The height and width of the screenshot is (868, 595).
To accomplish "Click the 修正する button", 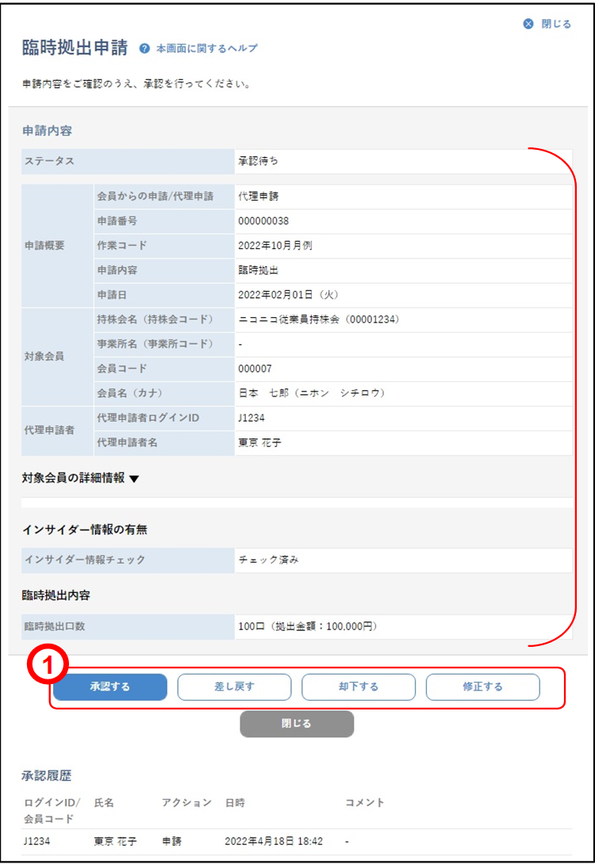I will point(482,686).
